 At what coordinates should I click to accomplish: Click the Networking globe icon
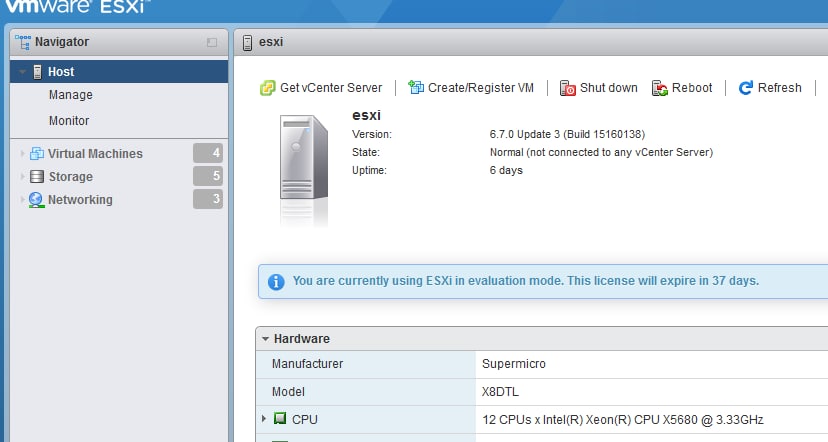(x=36, y=200)
